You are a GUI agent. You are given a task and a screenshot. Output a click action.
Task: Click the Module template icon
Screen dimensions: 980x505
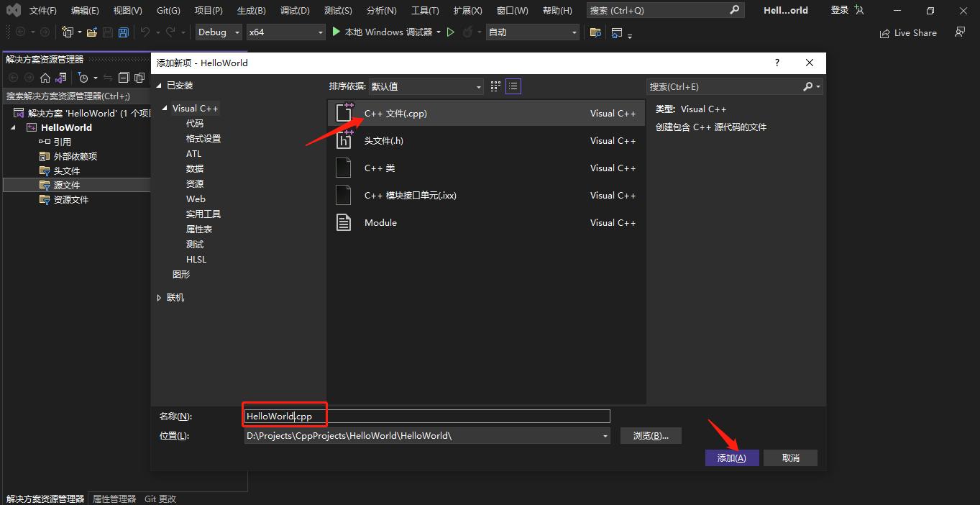344,222
